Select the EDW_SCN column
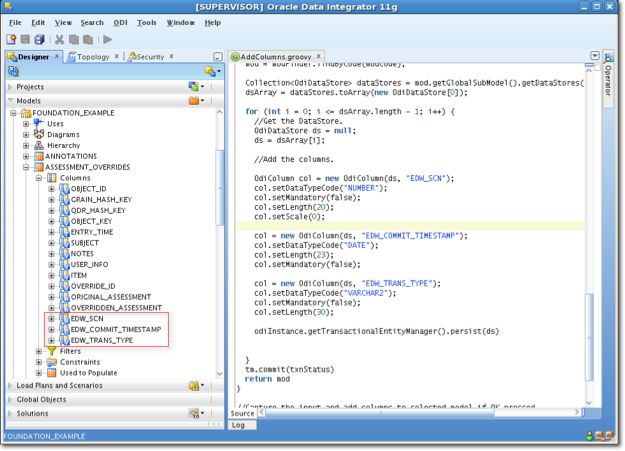Screen dimensions: 625x451 pyautogui.click(x=87, y=318)
